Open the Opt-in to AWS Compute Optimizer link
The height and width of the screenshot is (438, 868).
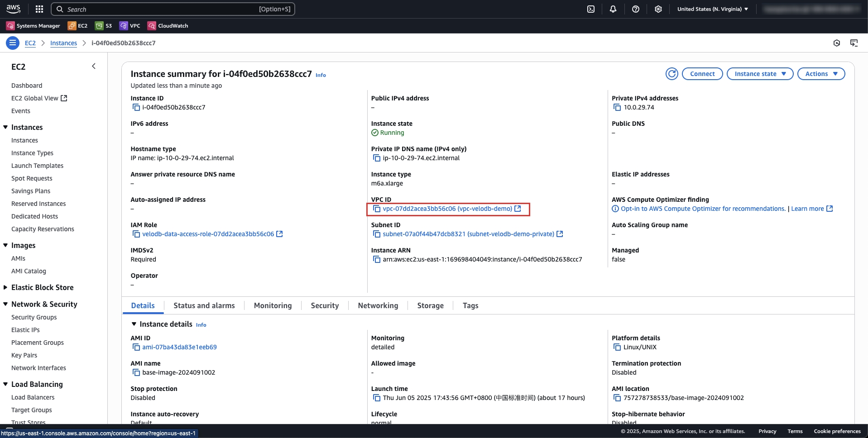(x=703, y=209)
